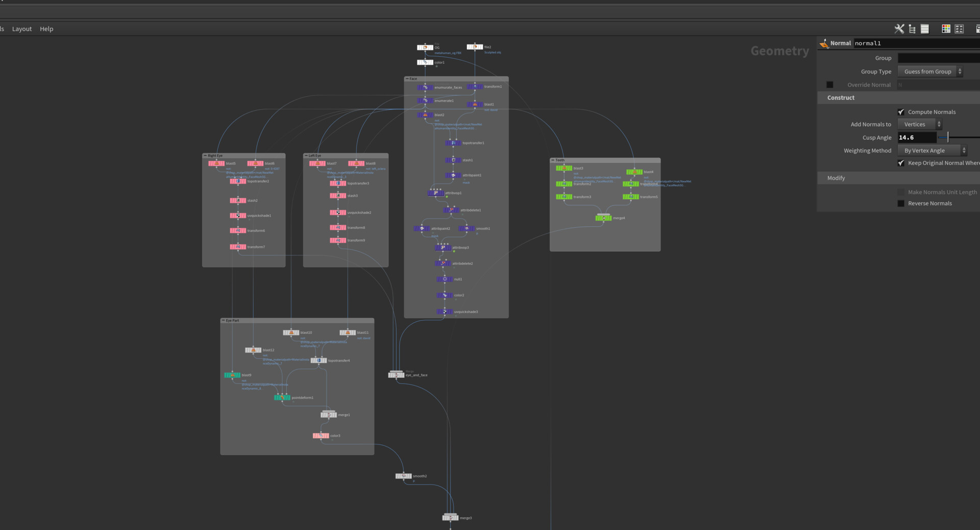Viewport: 980px width, 530px height.
Task: Open the Help menu
Action: point(46,29)
